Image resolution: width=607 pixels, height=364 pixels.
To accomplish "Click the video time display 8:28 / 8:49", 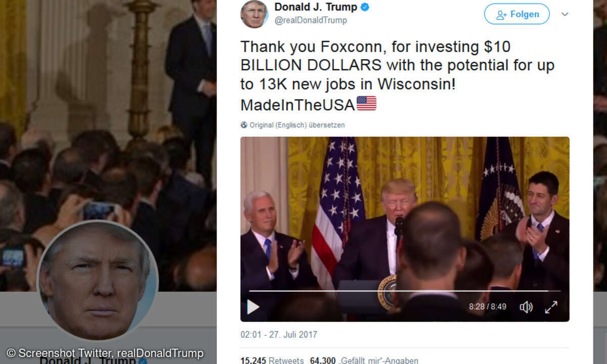I will click(x=488, y=307).
